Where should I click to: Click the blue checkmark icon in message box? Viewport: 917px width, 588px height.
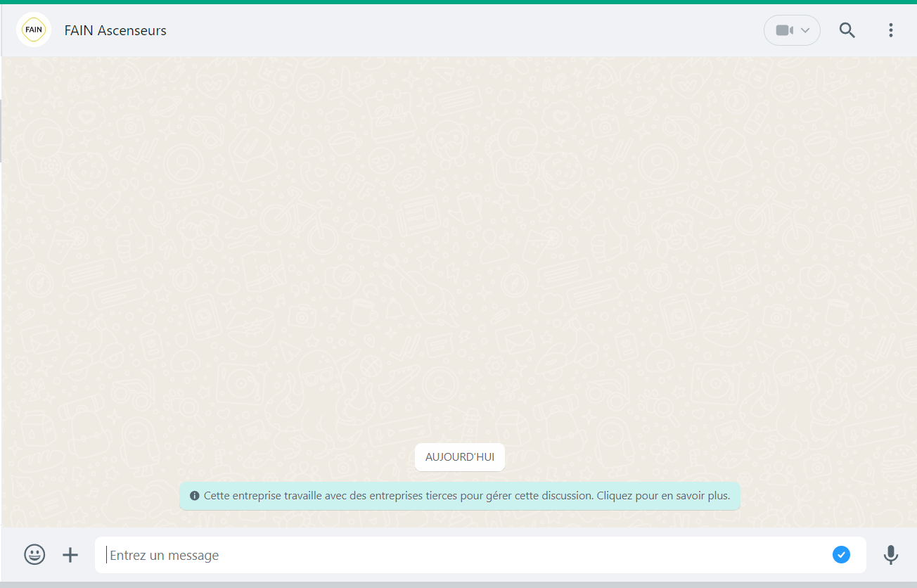(x=841, y=555)
